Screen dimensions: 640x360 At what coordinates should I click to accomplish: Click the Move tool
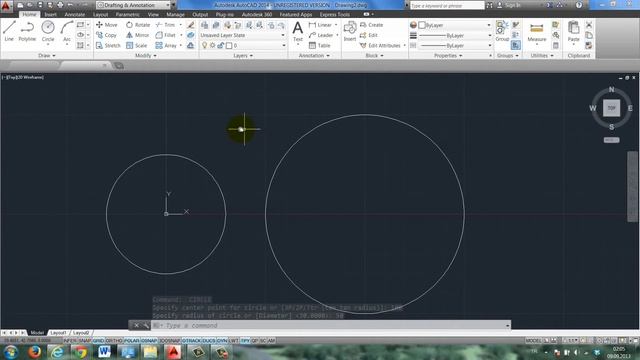coord(107,25)
